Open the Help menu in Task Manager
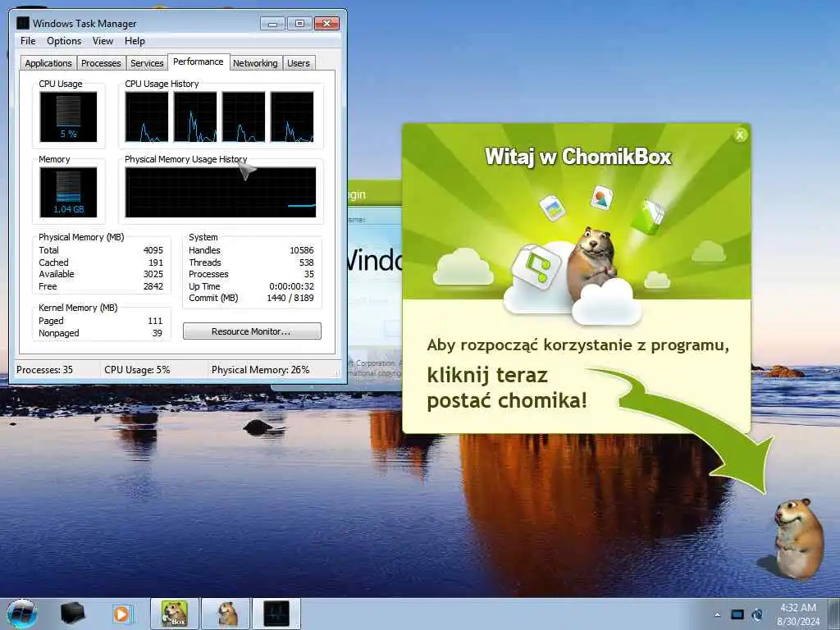840x630 pixels. [x=135, y=41]
